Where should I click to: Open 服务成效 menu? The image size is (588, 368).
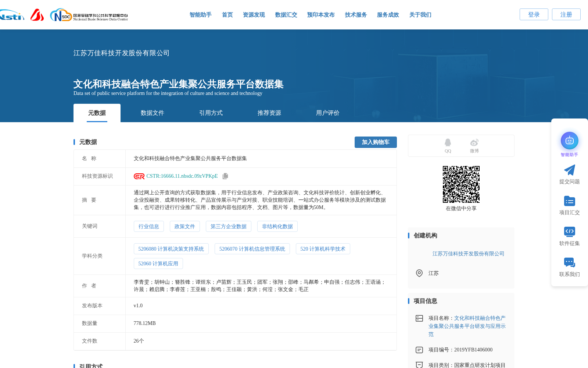388,15
